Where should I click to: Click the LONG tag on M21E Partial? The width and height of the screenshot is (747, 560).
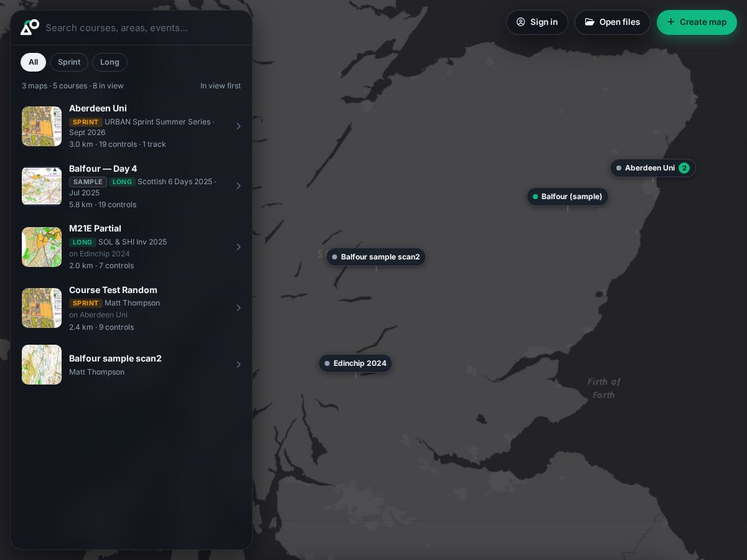tap(82, 242)
